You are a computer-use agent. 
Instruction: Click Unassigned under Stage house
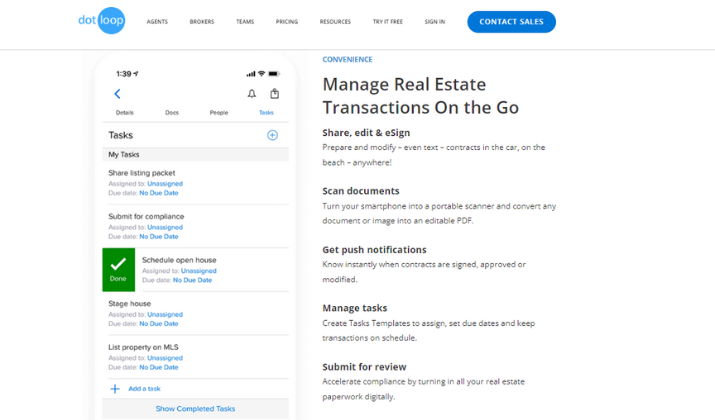(165, 315)
